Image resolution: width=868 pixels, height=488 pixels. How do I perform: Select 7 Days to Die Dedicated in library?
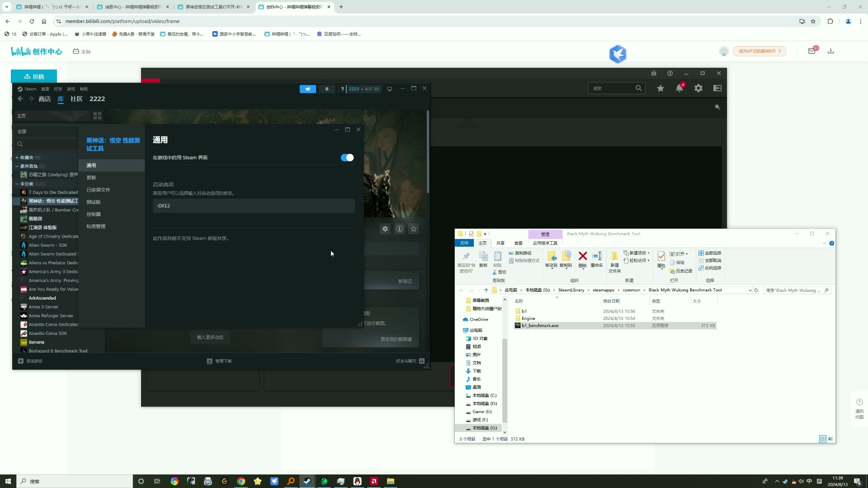click(x=50, y=192)
